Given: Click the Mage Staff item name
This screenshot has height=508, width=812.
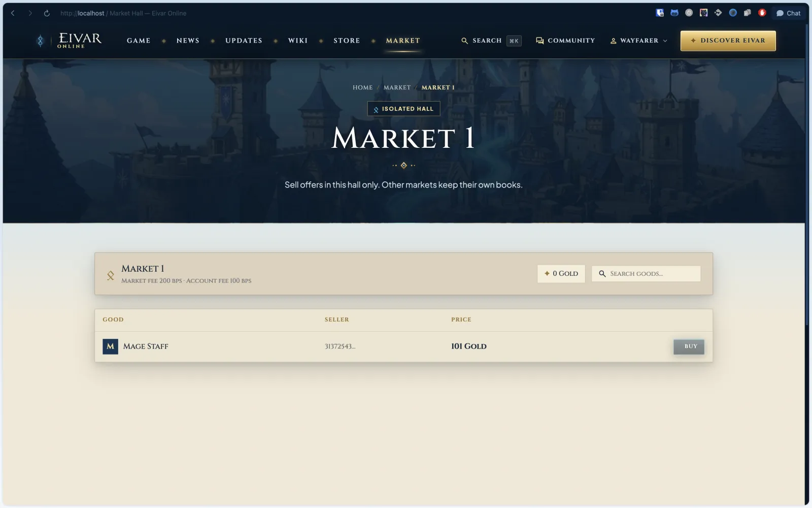Looking at the screenshot, I should click(x=146, y=346).
